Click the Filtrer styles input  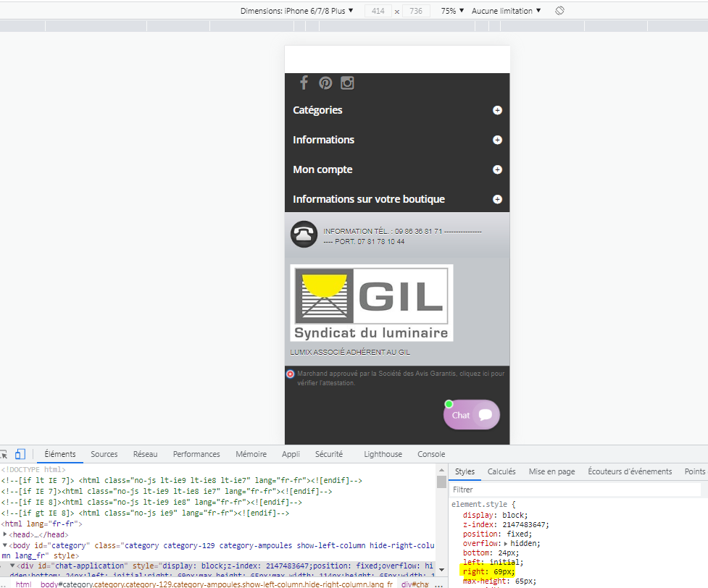click(x=575, y=490)
